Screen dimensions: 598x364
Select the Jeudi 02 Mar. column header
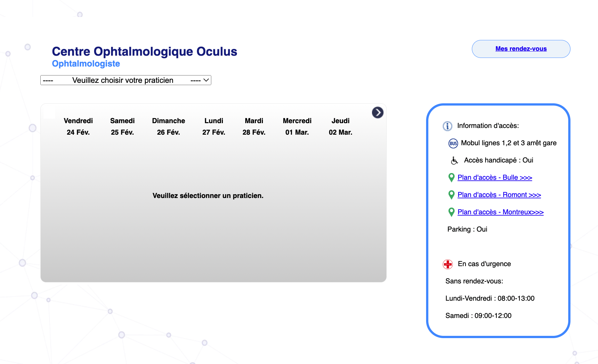[340, 126]
